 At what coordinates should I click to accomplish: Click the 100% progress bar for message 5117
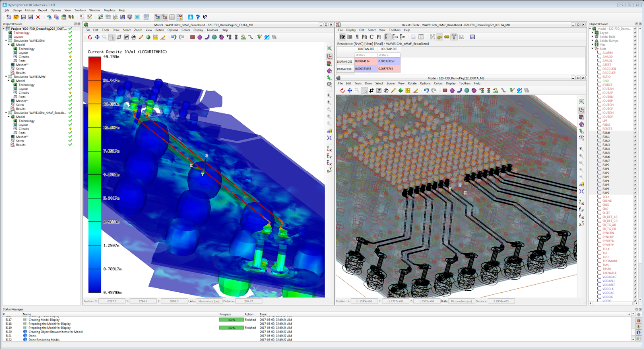pyautogui.click(x=231, y=320)
